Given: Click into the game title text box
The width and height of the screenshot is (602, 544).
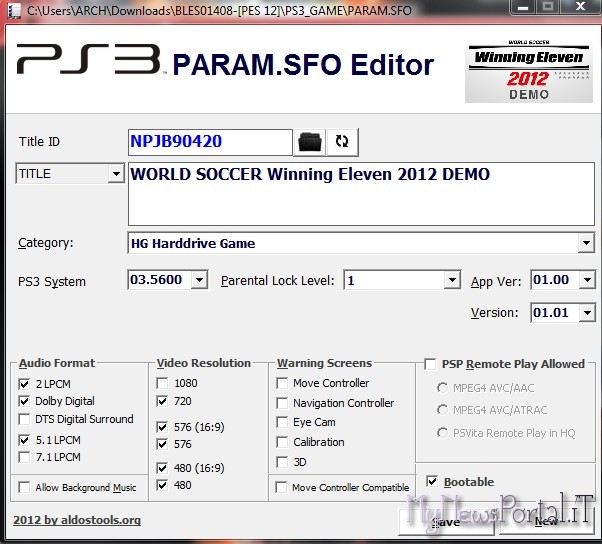Looking at the screenshot, I should (x=361, y=194).
